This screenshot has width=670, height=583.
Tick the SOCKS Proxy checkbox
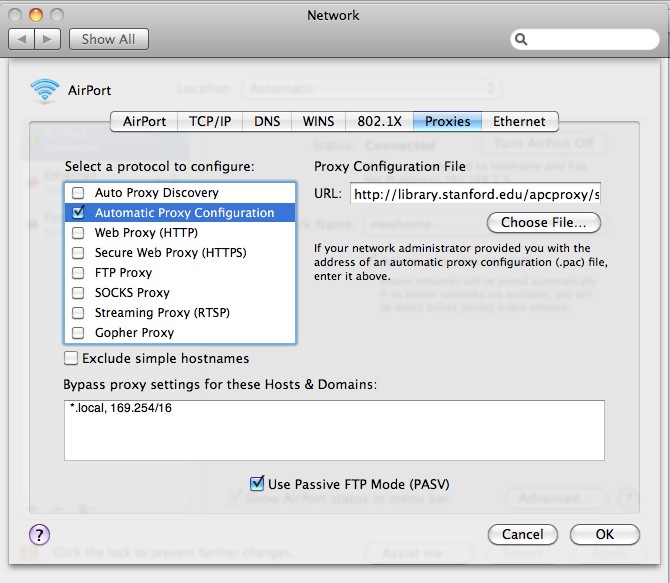click(78, 293)
